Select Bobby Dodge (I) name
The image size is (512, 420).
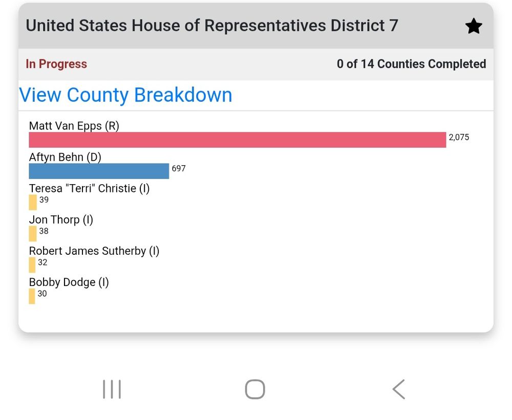[x=69, y=282]
